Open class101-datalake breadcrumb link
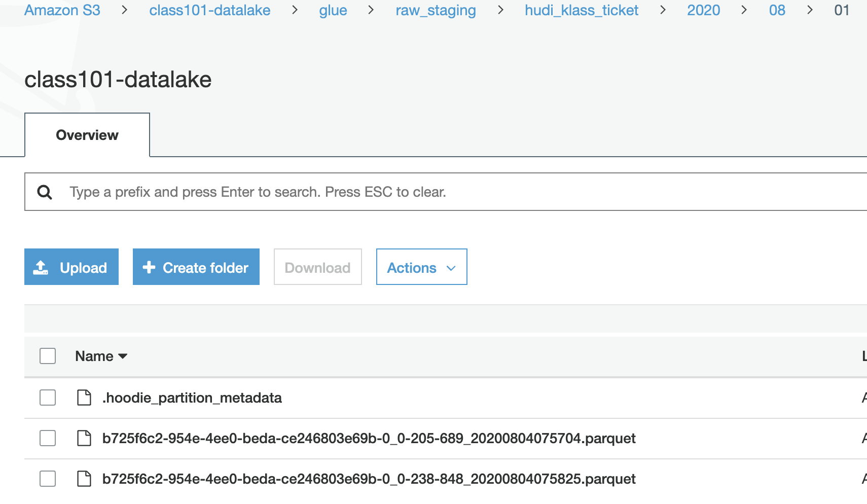This screenshot has height=504, width=867. click(x=210, y=10)
